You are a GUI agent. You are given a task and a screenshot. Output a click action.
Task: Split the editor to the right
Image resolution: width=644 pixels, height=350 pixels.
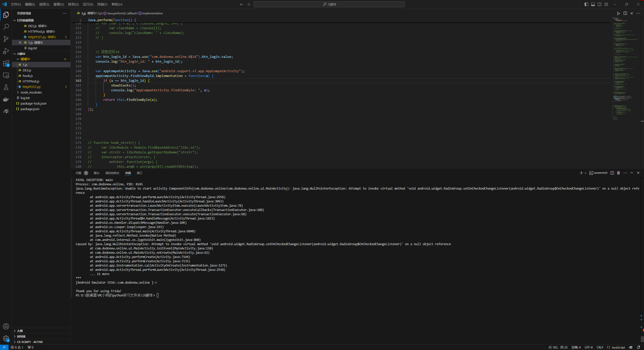tap(625, 13)
